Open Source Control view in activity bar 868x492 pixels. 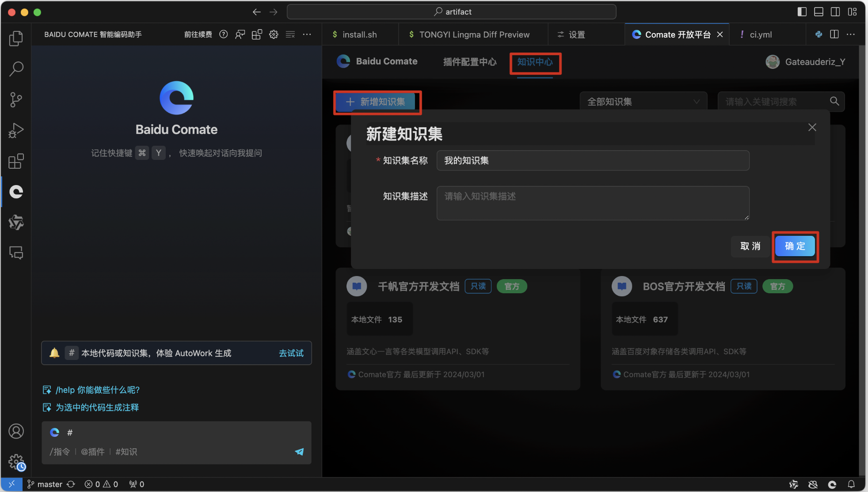[16, 100]
